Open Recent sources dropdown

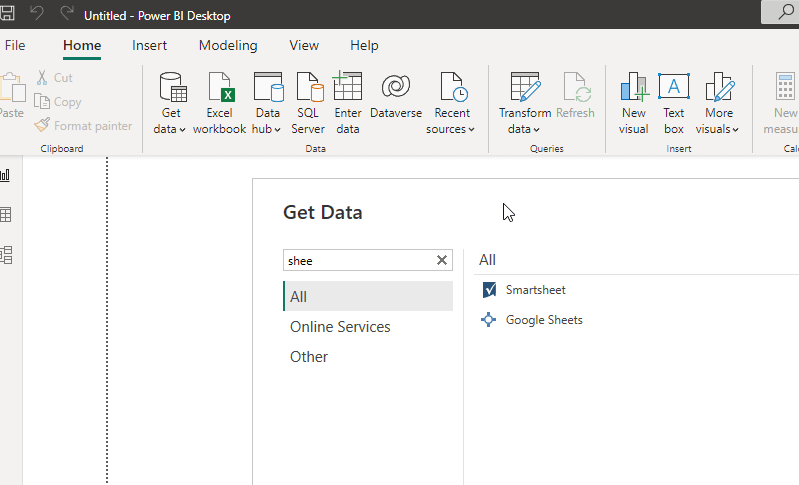[450, 129]
